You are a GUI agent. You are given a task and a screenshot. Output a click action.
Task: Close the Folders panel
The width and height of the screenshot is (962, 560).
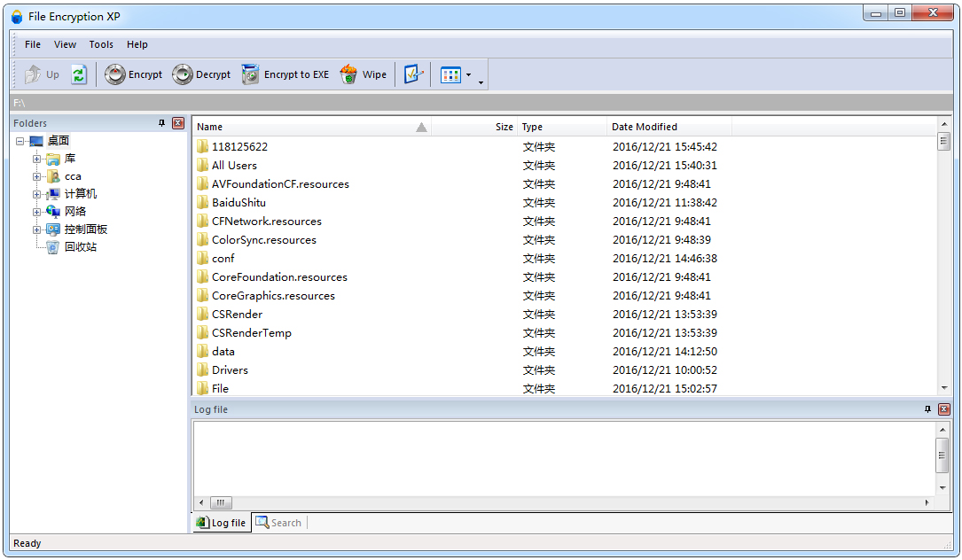point(177,123)
